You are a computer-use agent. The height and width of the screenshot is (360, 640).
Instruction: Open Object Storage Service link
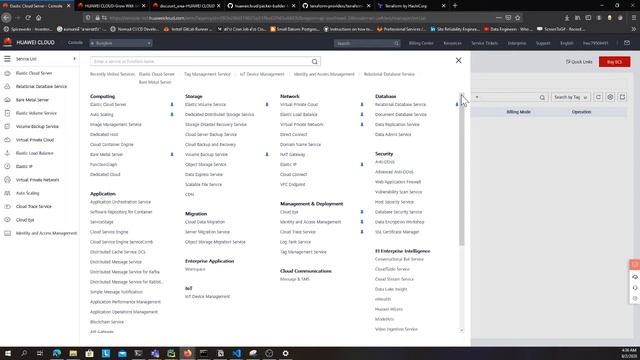point(205,164)
